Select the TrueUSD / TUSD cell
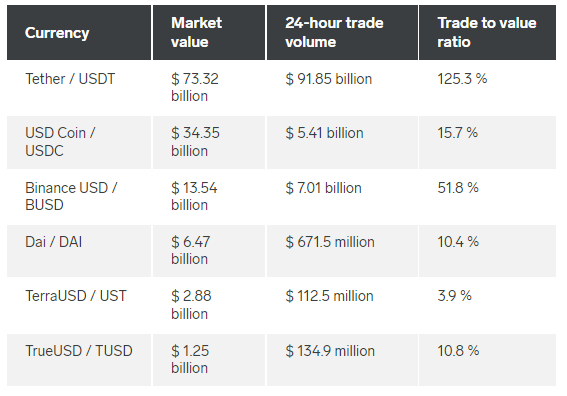 [x=79, y=360]
